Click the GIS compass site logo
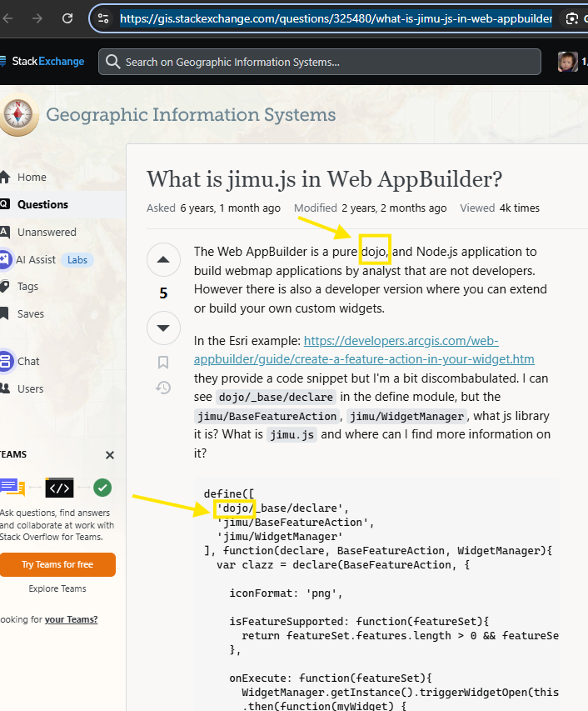Viewport: 588px width, 711px height. click(x=18, y=115)
